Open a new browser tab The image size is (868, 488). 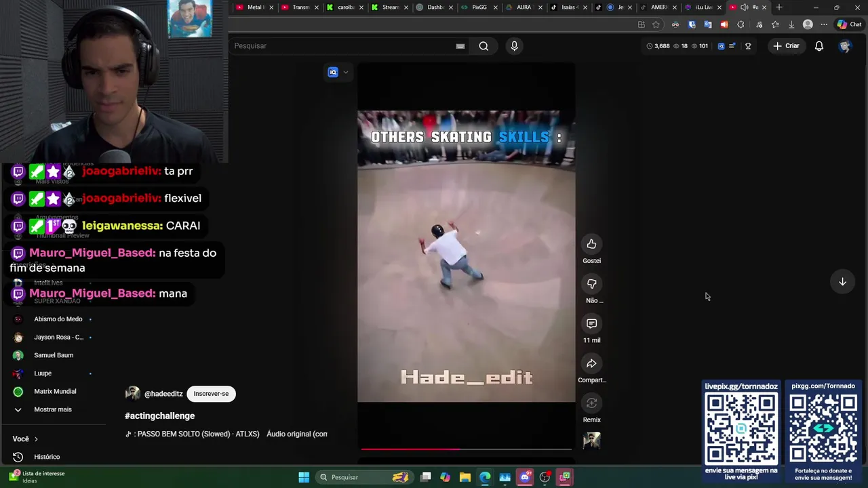(779, 7)
